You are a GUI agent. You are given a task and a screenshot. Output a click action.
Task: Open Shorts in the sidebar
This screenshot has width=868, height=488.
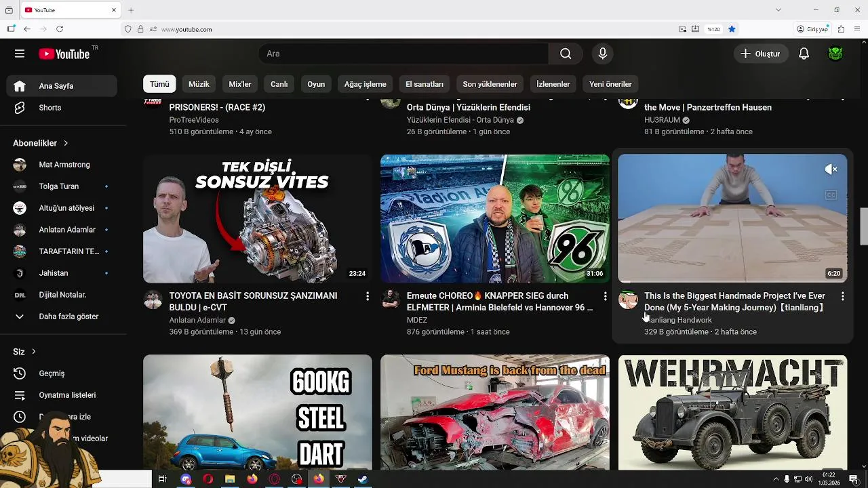pyautogui.click(x=62, y=108)
